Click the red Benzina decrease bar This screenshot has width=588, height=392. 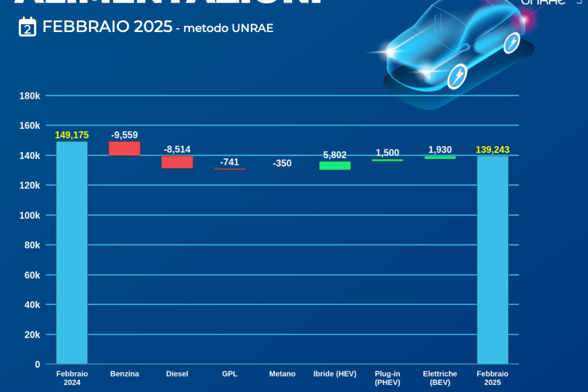pos(124,148)
